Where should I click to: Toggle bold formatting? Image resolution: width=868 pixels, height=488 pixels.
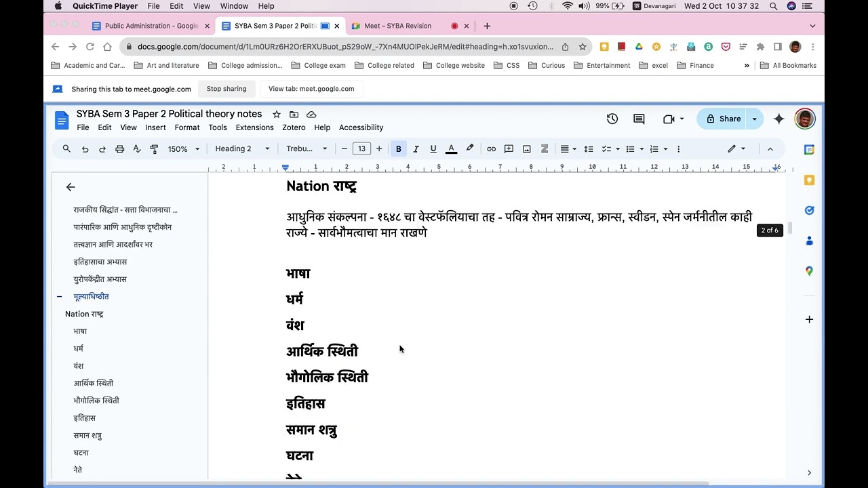coord(398,149)
